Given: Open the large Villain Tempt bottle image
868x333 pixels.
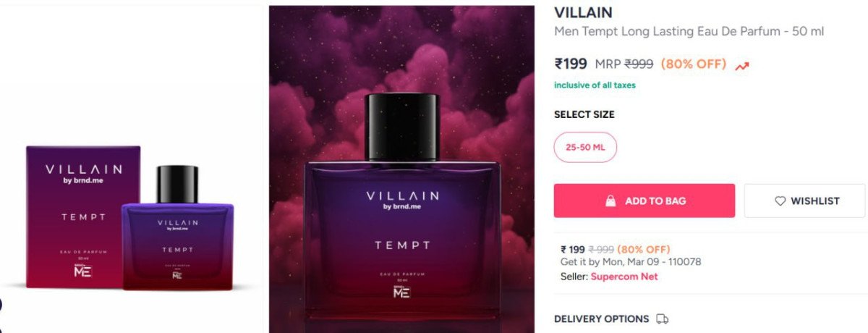Looking at the screenshot, I should pos(401,169).
